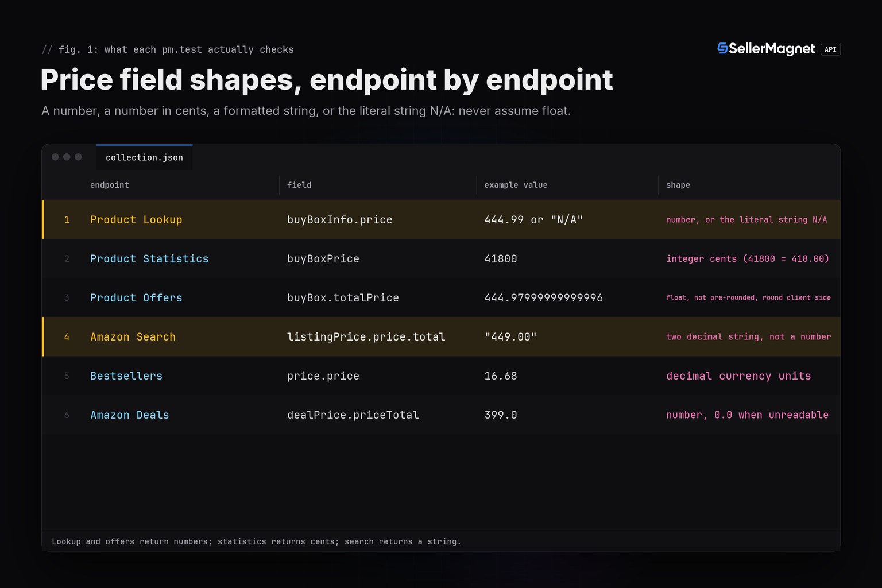The height and width of the screenshot is (588, 882).
Task: Click the API badge beside SellerMagnet
Action: tap(830, 49)
